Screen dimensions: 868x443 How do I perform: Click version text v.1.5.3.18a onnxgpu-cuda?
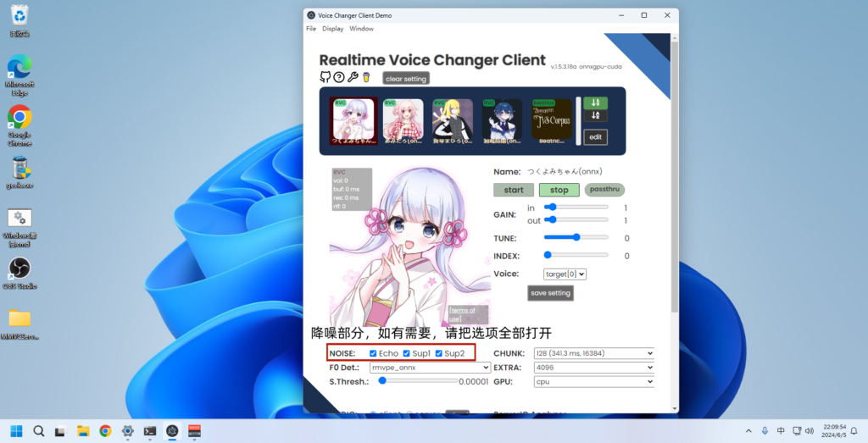pos(586,66)
